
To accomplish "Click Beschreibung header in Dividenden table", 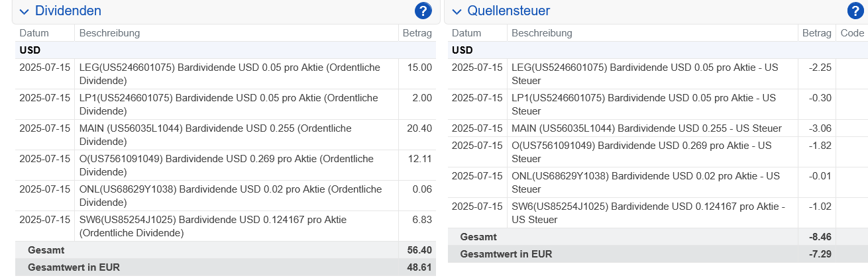I will click(109, 33).
